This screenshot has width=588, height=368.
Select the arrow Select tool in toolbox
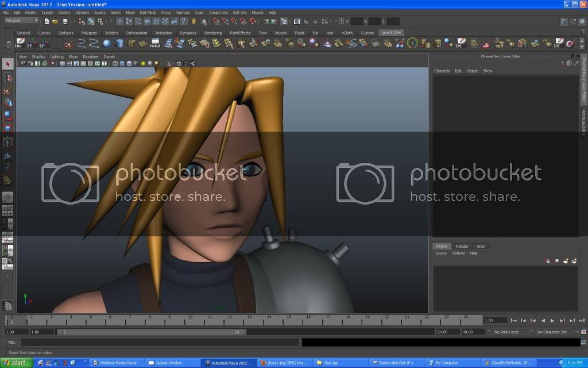click(7, 64)
